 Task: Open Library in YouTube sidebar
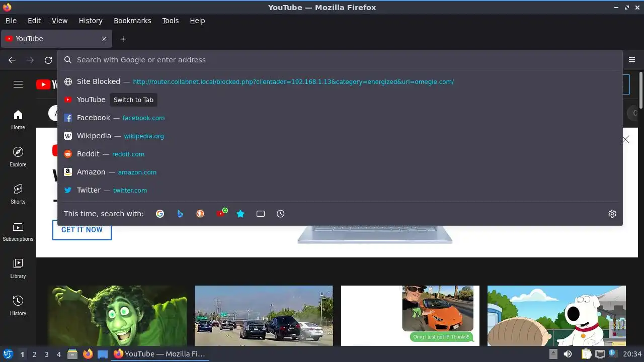[x=18, y=268]
